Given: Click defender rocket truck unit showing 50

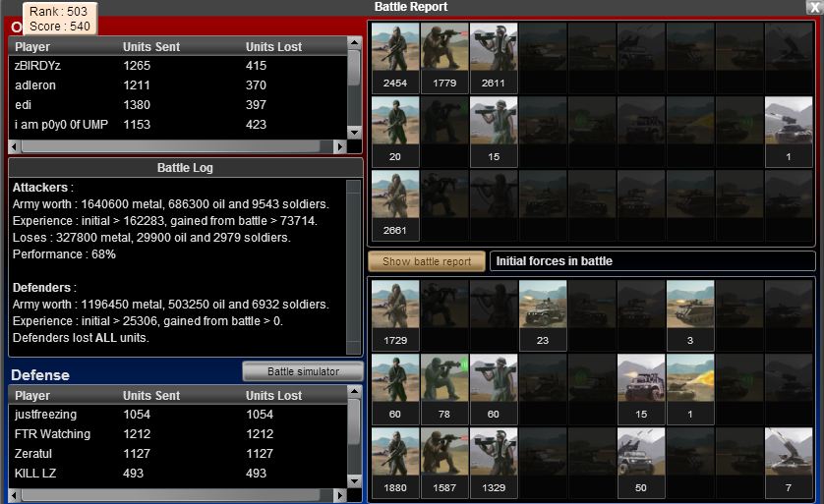Looking at the screenshot, I should tap(641, 463).
